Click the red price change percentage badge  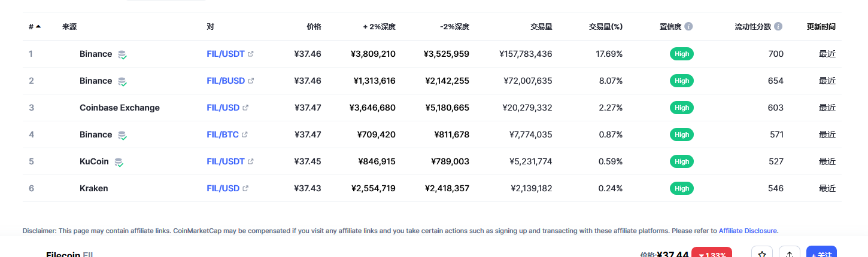pos(711,253)
